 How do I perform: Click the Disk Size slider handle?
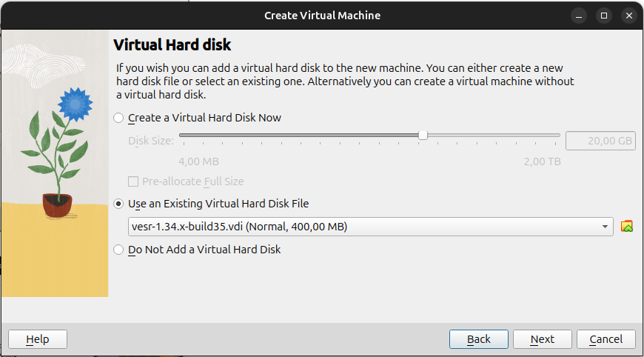coord(423,135)
